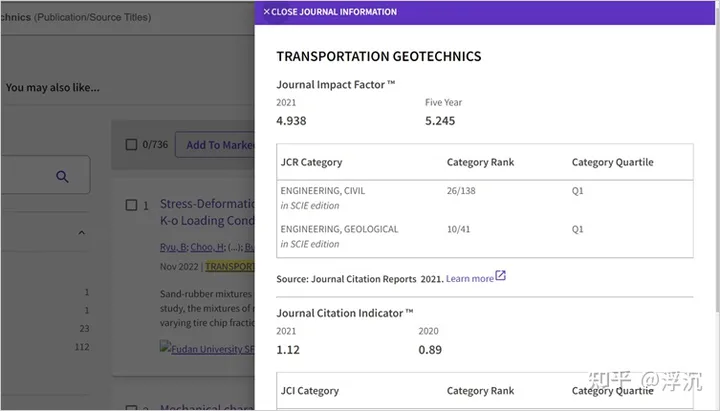Collapse the filter section chevron

click(82, 234)
